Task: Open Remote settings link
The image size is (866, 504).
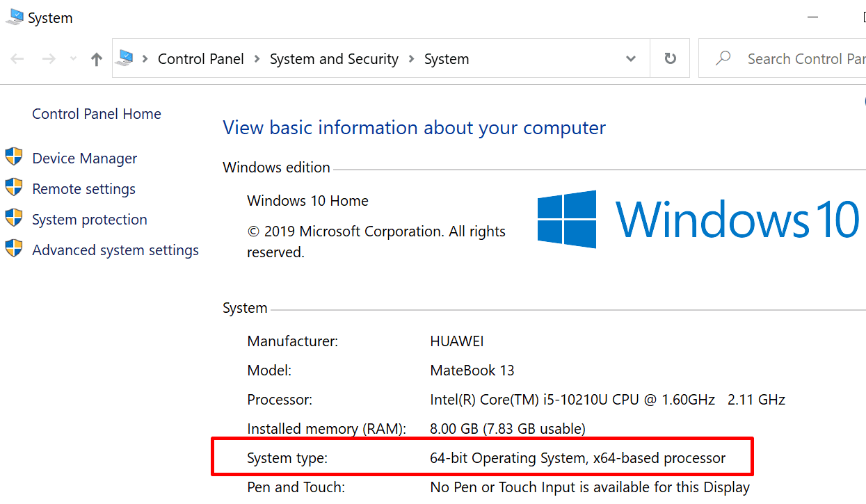Action: click(x=84, y=189)
